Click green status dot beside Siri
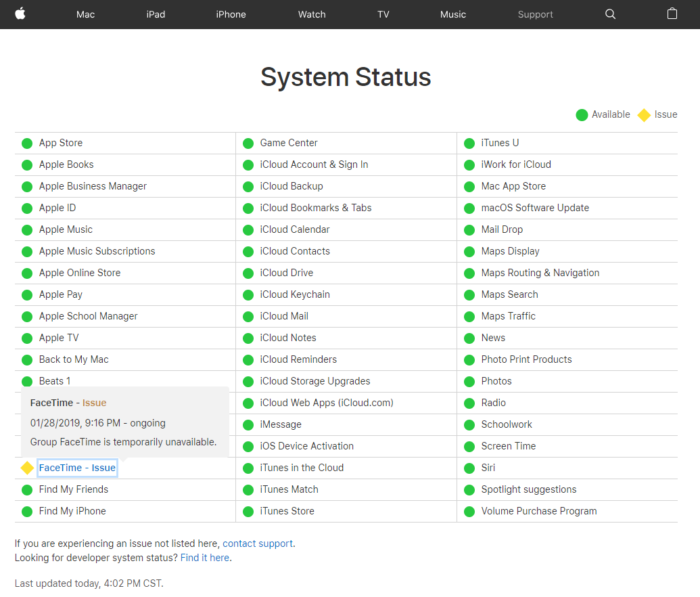This screenshot has width=700, height=597. tap(469, 468)
